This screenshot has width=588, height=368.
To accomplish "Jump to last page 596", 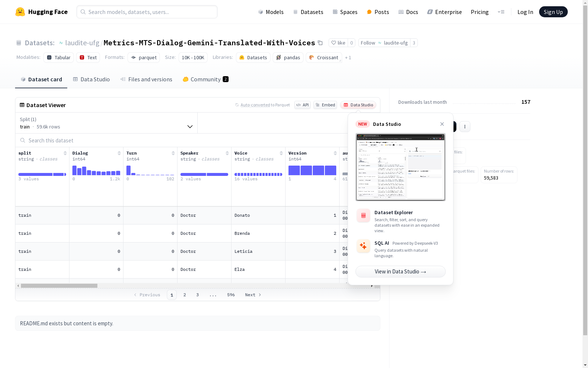I will pyautogui.click(x=231, y=295).
